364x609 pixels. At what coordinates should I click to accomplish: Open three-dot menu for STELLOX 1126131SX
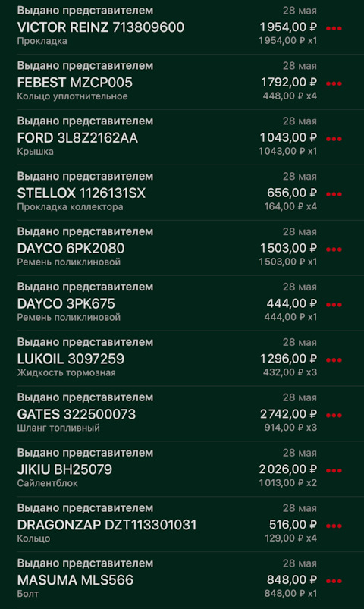click(x=334, y=194)
